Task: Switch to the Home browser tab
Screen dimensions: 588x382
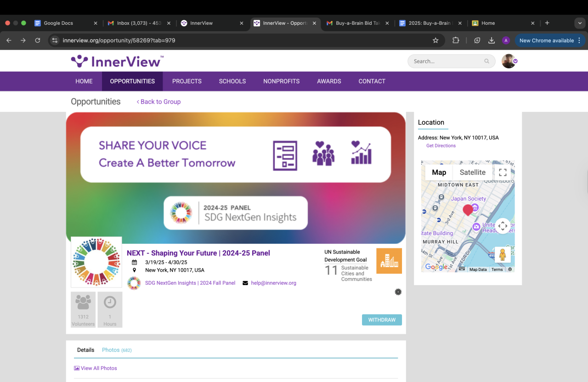Action: (x=504, y=23)
